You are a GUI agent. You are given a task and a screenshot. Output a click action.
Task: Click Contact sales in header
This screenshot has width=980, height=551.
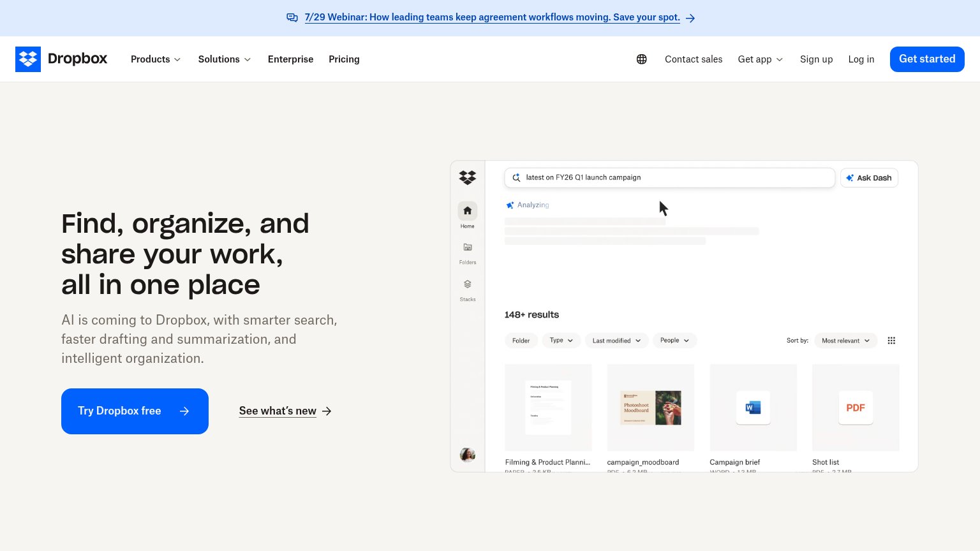click(694, 59)
